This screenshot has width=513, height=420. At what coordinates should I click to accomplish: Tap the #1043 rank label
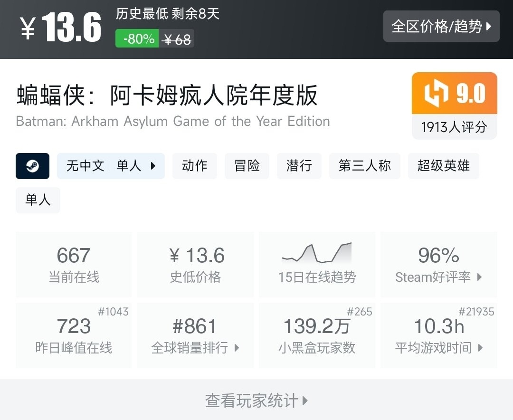click(113, 312)
